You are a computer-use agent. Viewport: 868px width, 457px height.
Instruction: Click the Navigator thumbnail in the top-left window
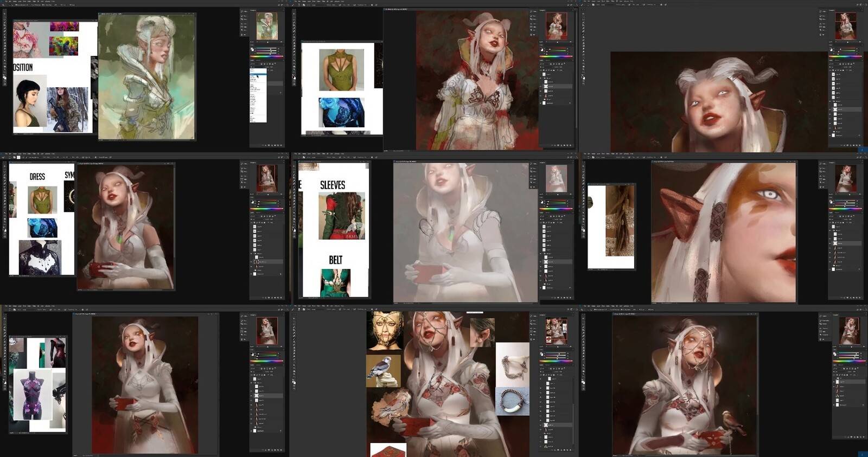coord(266,26)
